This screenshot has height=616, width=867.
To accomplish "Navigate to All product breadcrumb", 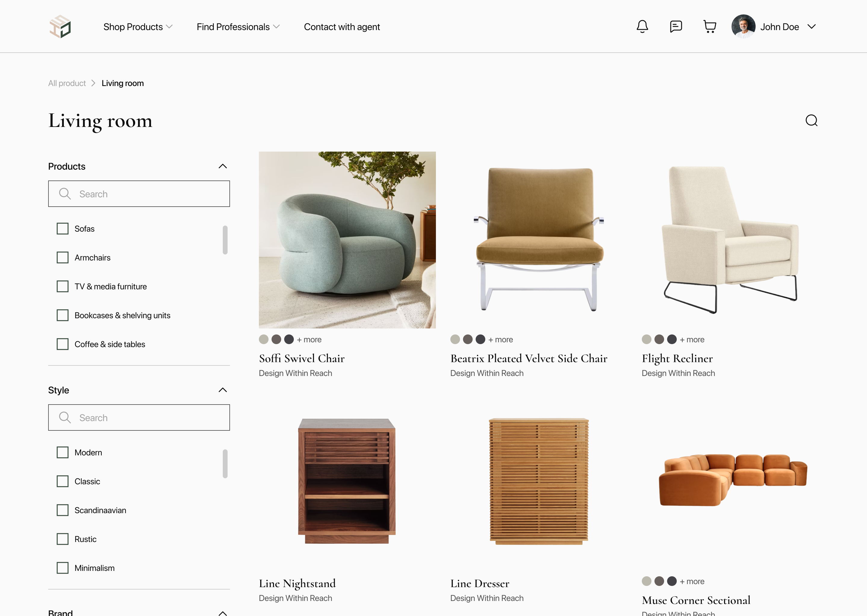I will [67, 83].
